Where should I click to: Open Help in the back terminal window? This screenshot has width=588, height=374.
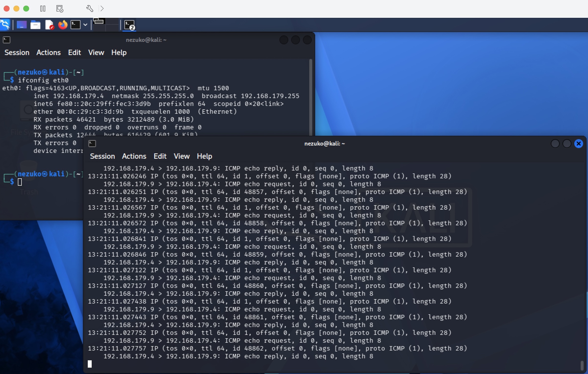[x=119, y=52]
